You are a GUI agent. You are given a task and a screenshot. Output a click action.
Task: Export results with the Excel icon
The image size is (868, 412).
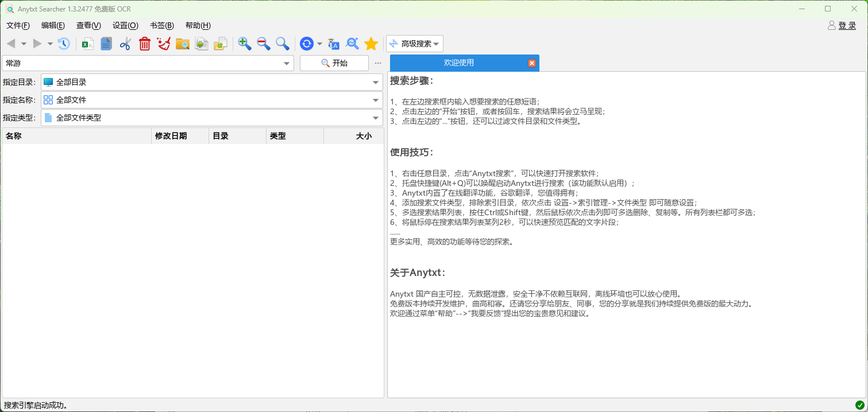tap(87, 44)
